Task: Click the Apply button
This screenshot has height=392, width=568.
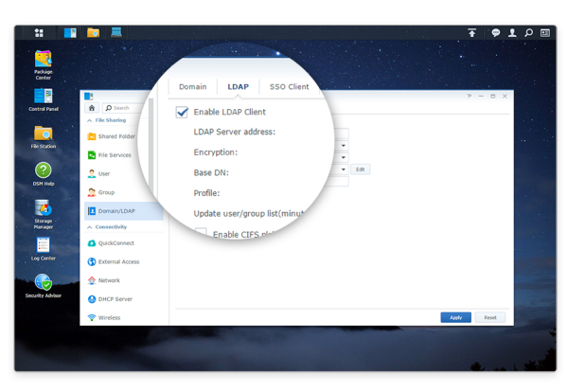Action: point(455,317)
